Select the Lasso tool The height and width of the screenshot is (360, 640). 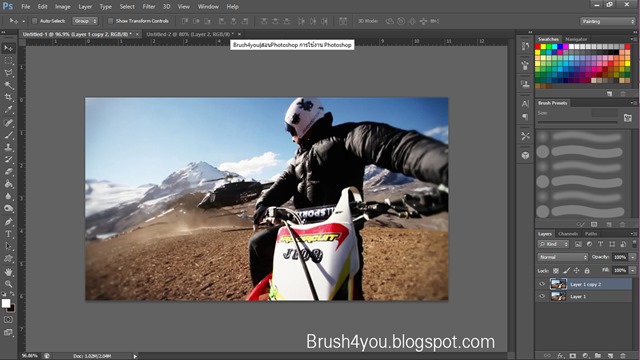click(x=8, y=73)
